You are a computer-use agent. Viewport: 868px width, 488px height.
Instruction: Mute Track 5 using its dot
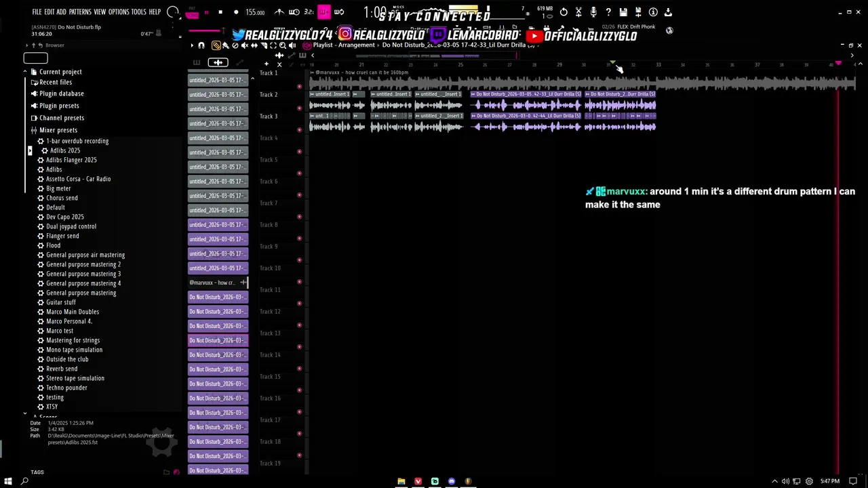pyautogui.click(x=300, y=174)
